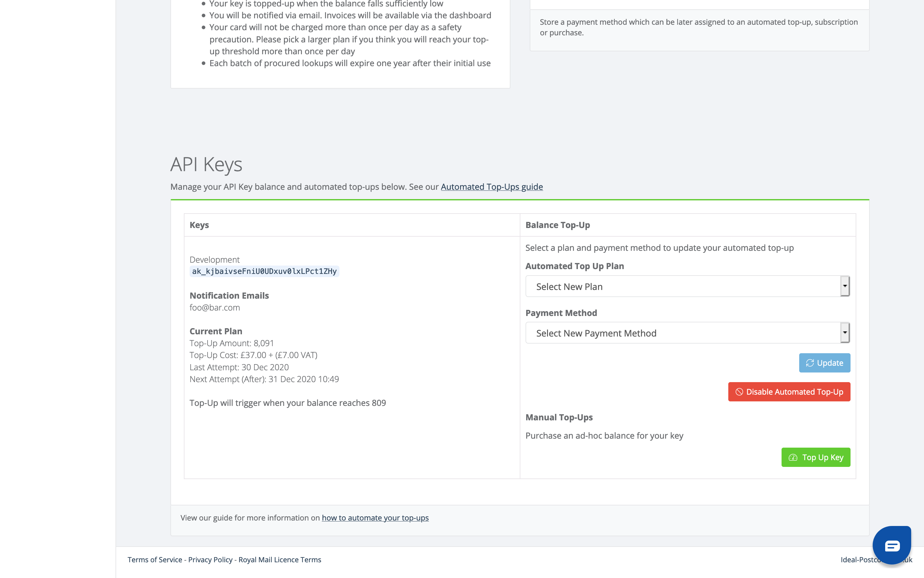Viewport: 924px width, 578px height.
Task: Click the top-up trigger balance 809 text
Action: [288, 403]
